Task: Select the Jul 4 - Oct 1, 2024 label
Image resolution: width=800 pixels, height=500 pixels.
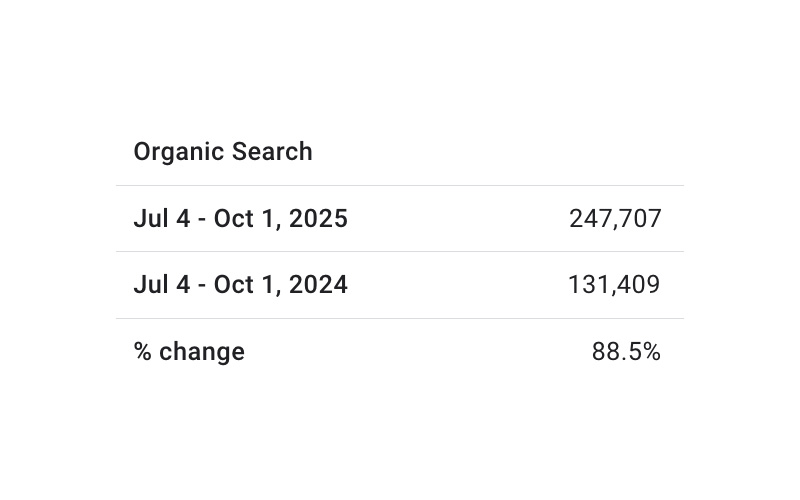Action: 240,285
